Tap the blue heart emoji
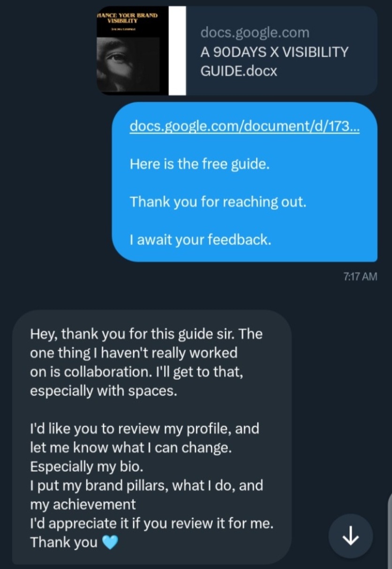 point(109,543)
